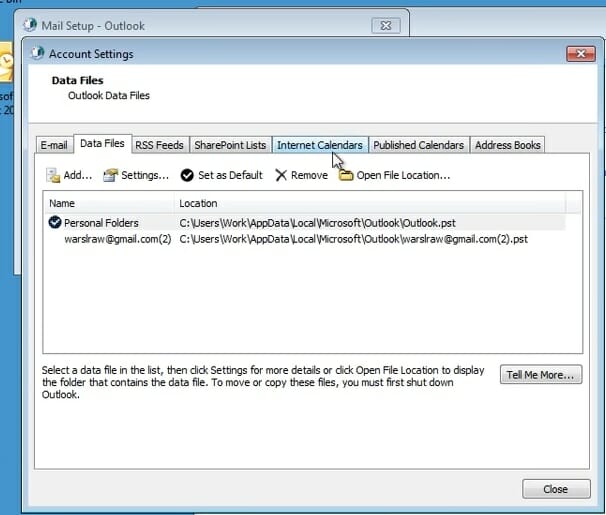The width and height of the screenshot is (606, 515).
Task: Close the Mail Setup - Outlook window
Action: point(386,25)
